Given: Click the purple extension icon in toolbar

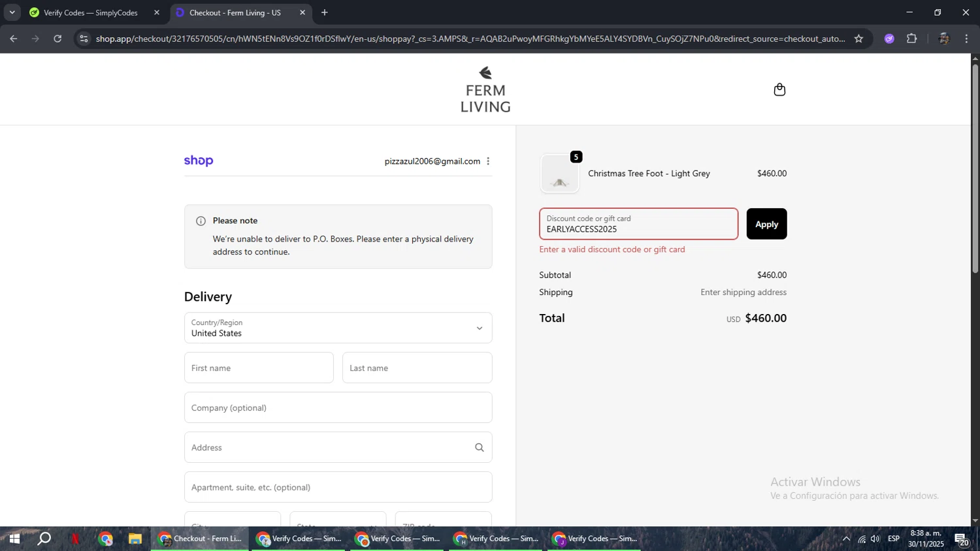Looking at the screenshot, I should coord(889,39).
